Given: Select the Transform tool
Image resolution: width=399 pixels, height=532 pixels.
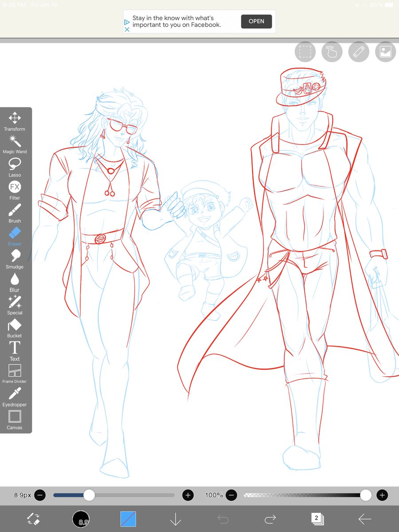Looking at the screenshot, I should tap(15, 121).
